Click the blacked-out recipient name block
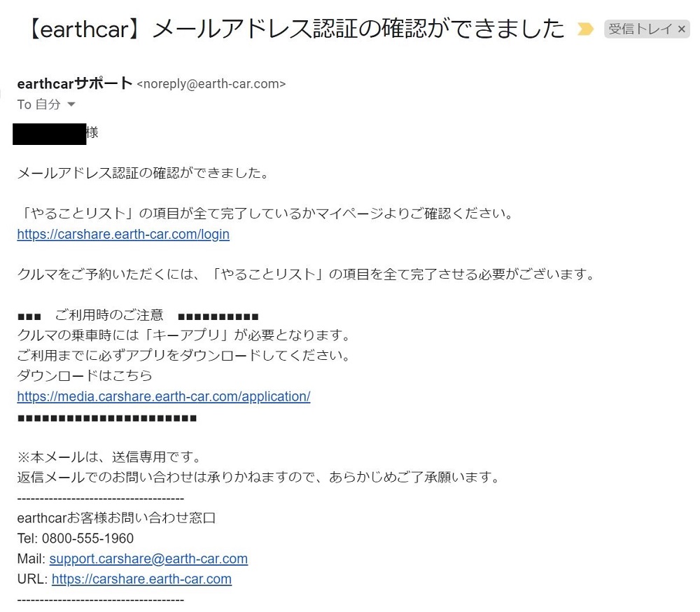 point(49,134)
